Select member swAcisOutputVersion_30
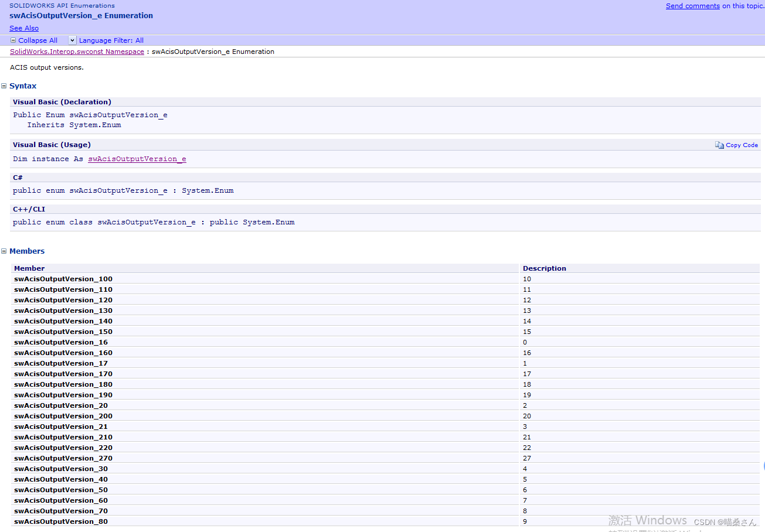 [x=61, y=469]
